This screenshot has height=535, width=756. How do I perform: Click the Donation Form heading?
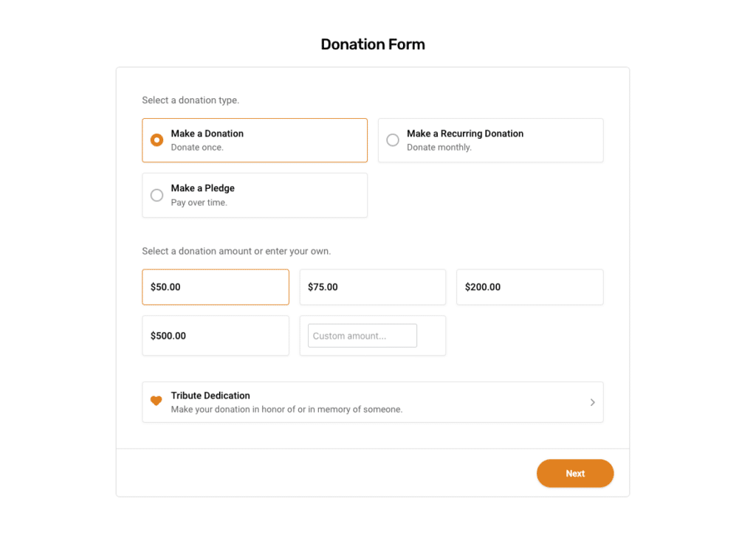tap(373, 44)
